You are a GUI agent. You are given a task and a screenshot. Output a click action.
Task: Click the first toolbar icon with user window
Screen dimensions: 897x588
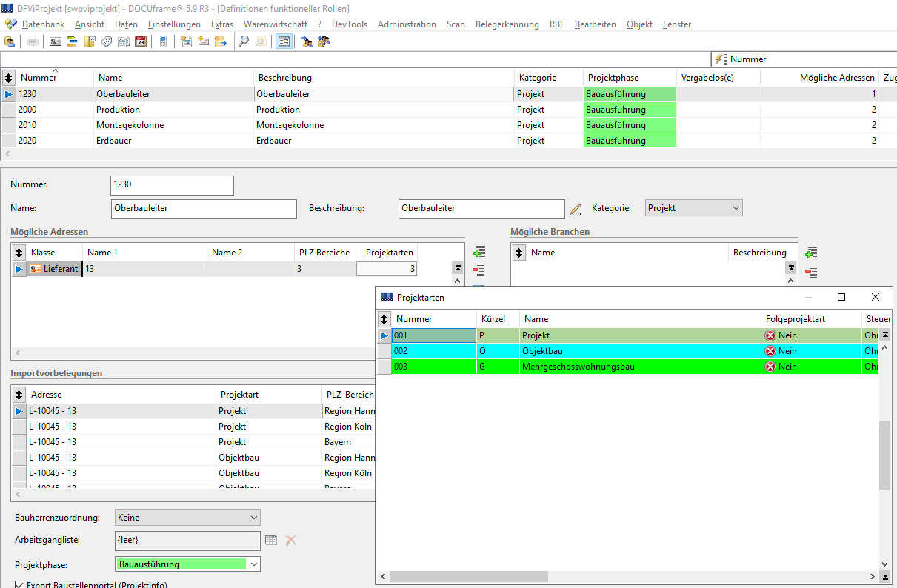tap(10, 41)
